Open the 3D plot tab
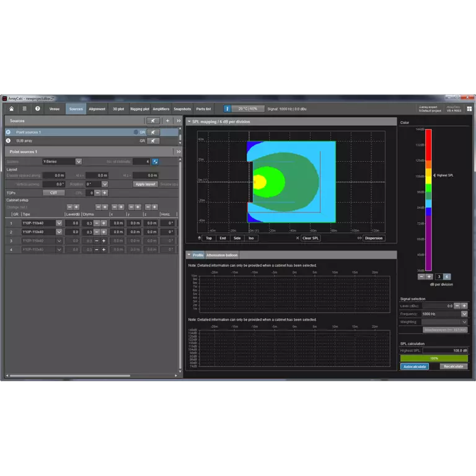Viewport: 476px width, 476px height. pyautogui.click(x=118, y=108)
